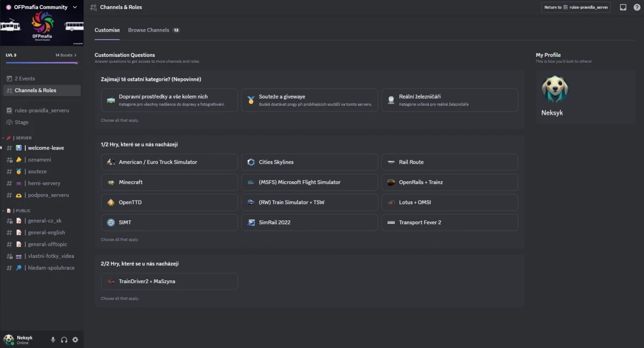Select the (MSFS) Microsoft Flight Simulator option
Screen dimensions: 644x348
click(x=310, y=182)
